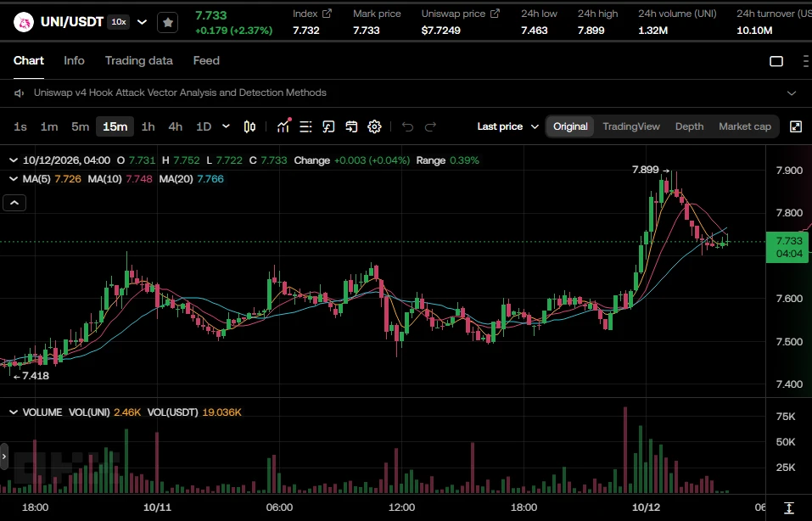812x521 pixels.
Task: Open more timeframes dropdown after 1D
Action: coord(226,126)
